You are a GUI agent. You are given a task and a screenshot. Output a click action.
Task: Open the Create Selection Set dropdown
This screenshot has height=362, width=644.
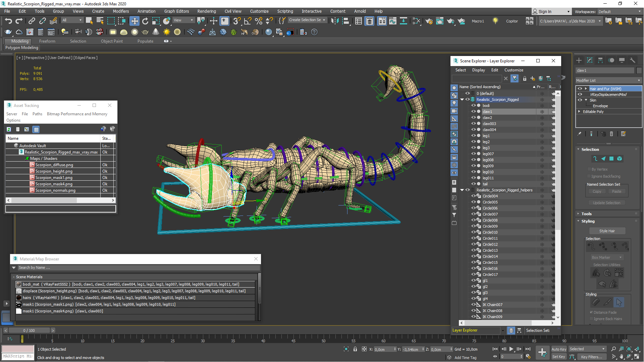(307, 20)
